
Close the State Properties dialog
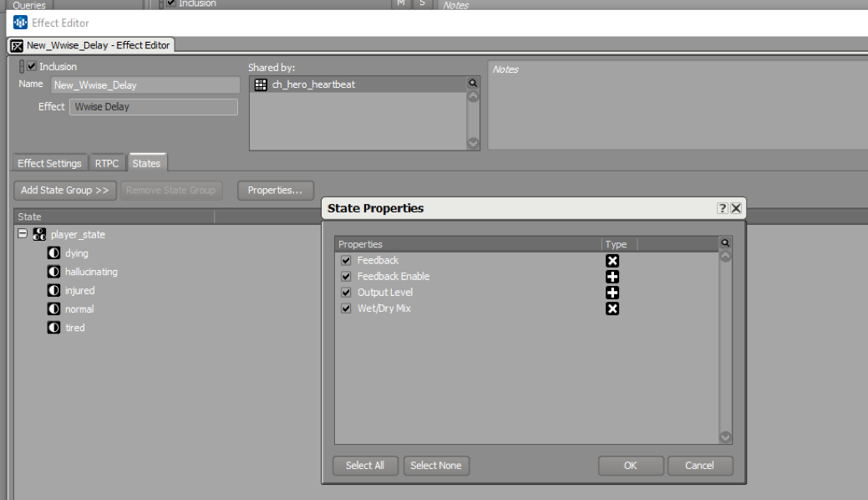point(736,208)
